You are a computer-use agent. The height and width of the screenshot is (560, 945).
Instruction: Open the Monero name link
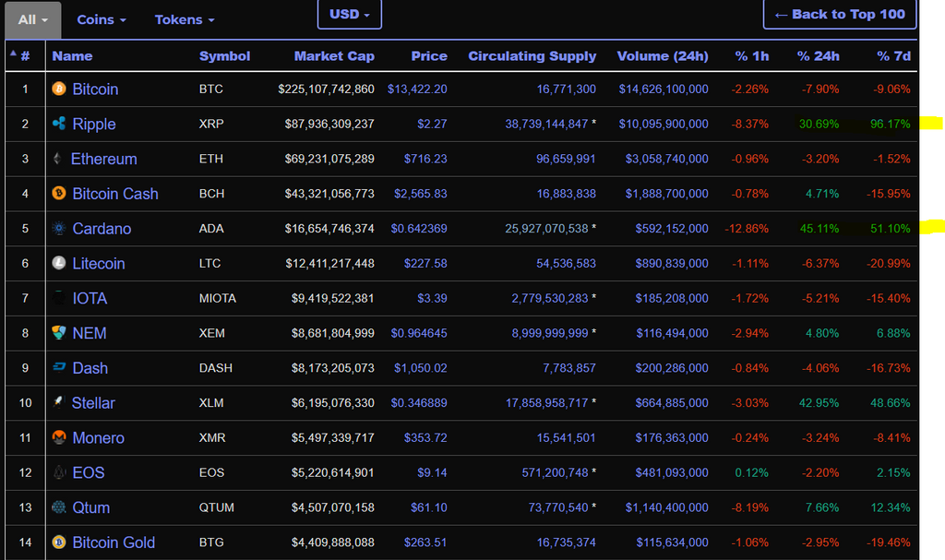click(98, 438)
